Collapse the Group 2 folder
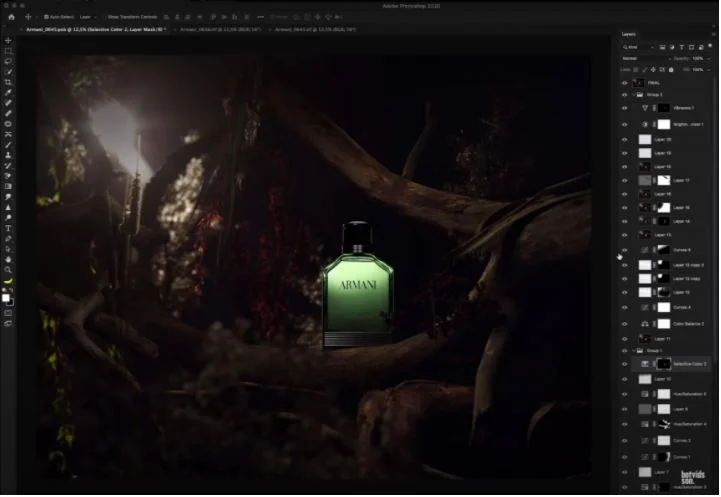Image resolution: width=721 pixels, height=497 pixels. click(x=634, y=95)
